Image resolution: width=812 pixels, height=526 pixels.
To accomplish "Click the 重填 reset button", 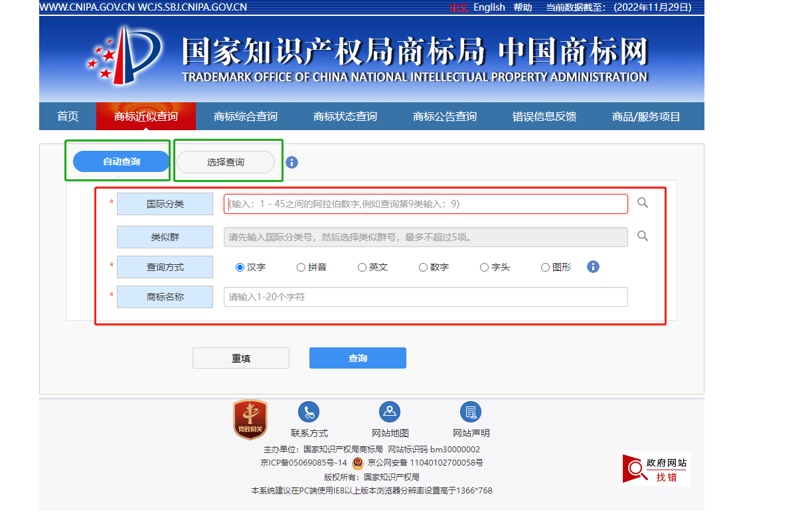I will point(241,358).
